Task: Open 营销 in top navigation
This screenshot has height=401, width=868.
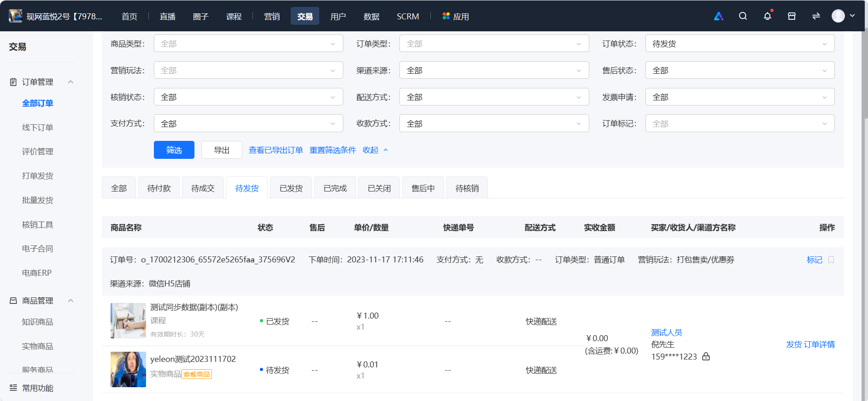Action: pyautogui.click(x=272, y=17)
